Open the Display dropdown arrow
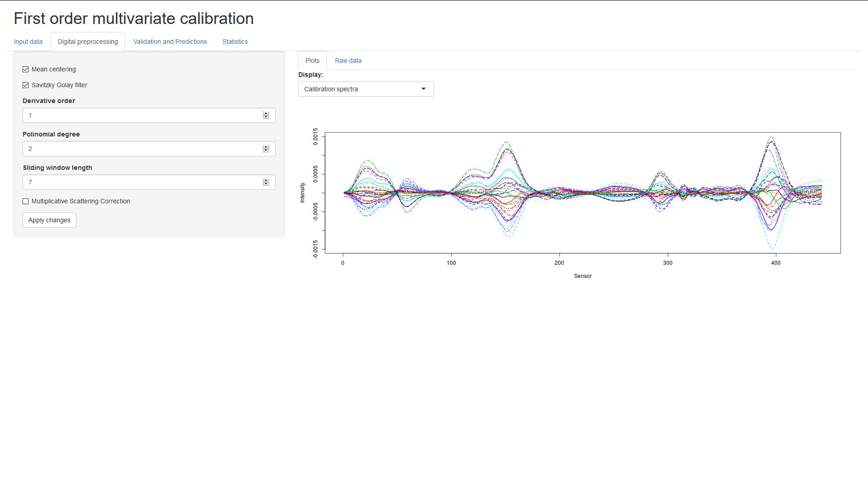Screen dimensions: 868x488 tap(424, 89)
